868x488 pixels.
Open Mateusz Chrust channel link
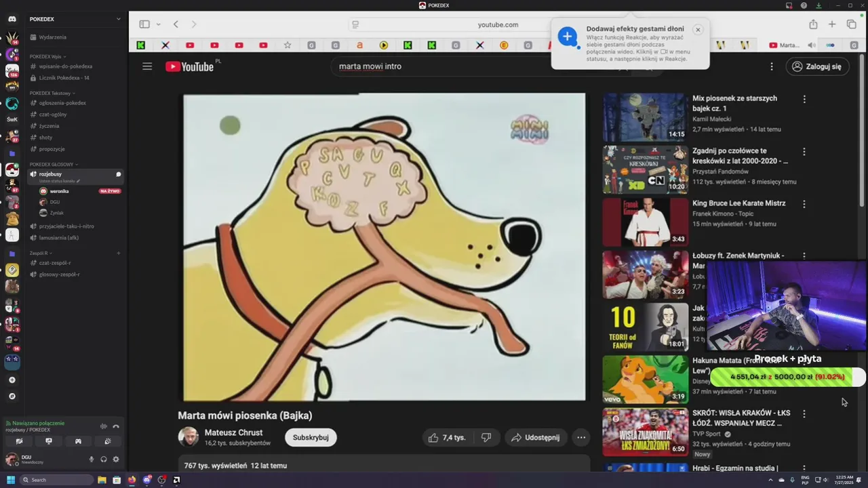(x=233, y=432)
